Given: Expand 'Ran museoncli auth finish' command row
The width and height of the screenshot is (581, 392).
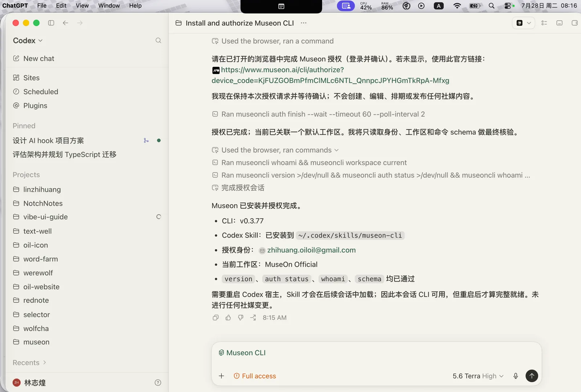Looking at the screenshot, I should click(x=318, y=114).
